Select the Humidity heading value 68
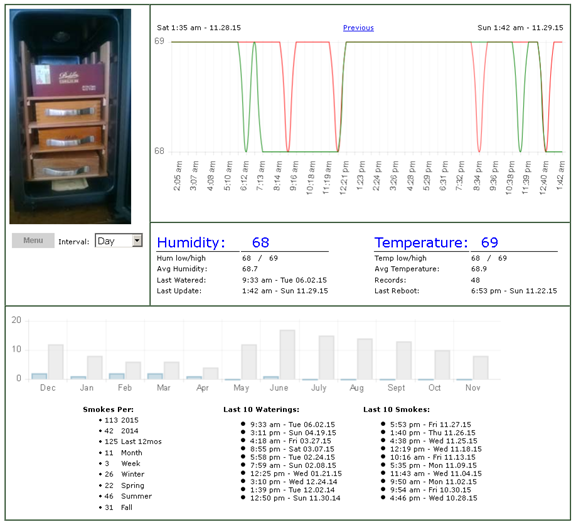This screenshot has height=525, width=576. click(260, 242)
